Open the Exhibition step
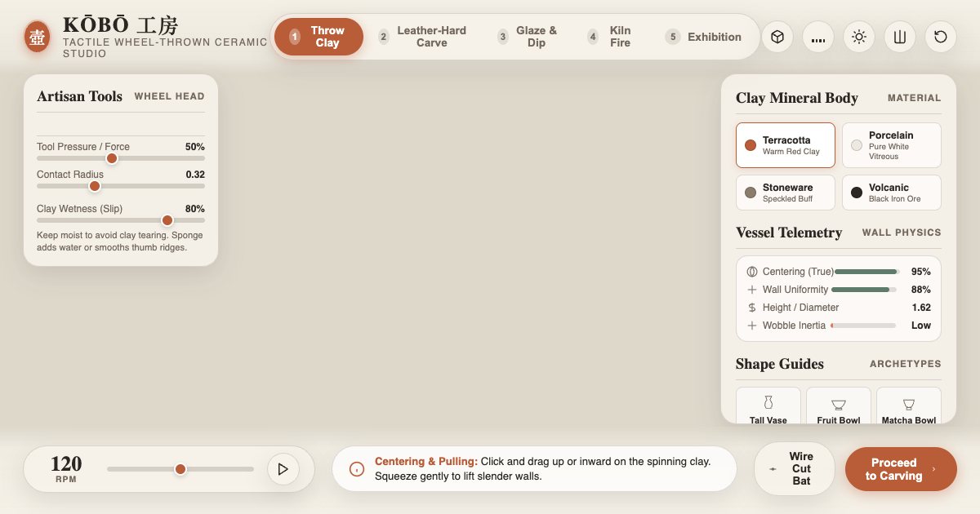This screenshot has height=514, width=980. pos(704,37)
